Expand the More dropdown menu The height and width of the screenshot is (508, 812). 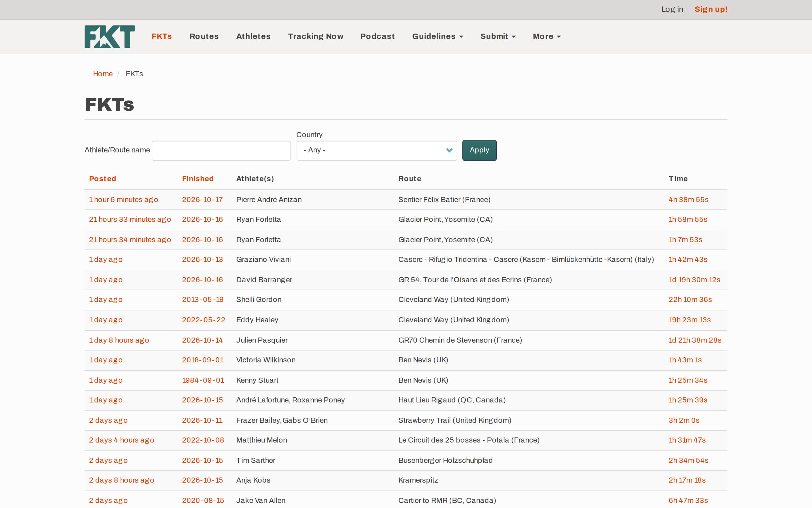[547, 36]
